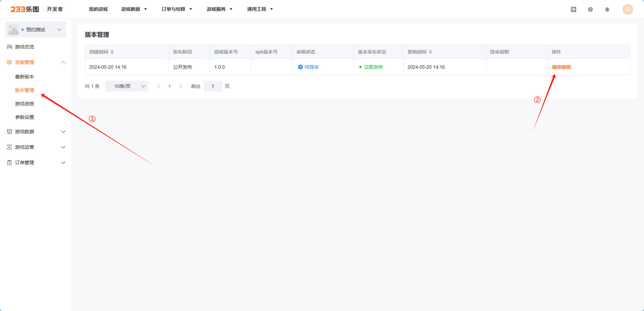Expand the 订单管理 sidebar chevron
The width and height of the screenshot is (644, 311).
pyautogui.click(x=63, y=163)
